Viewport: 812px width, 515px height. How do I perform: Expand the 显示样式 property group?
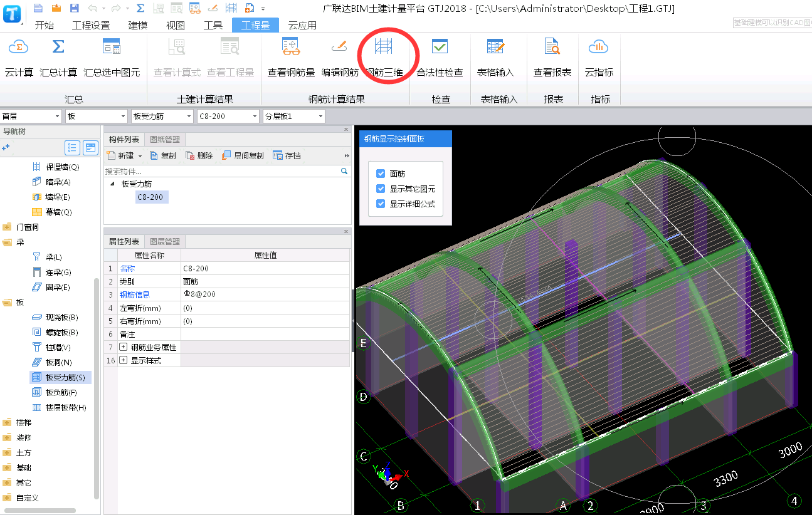pos(123,360)
